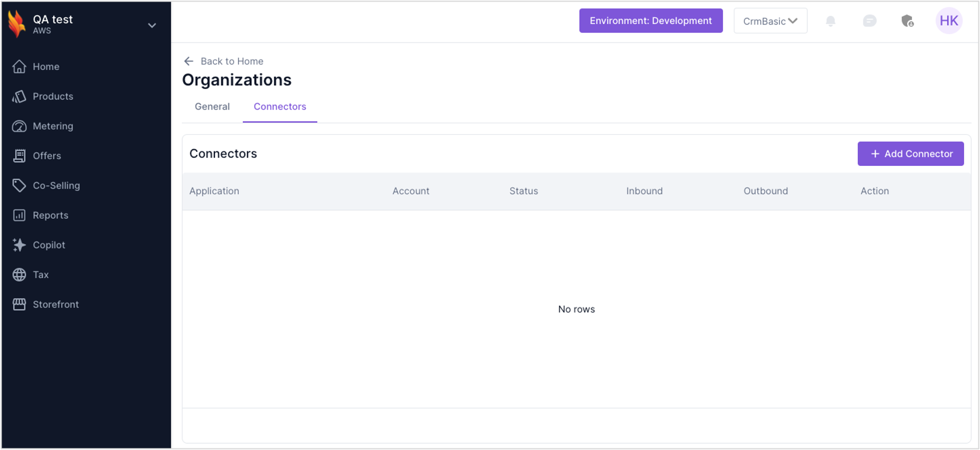Expand the QA test organization switcher
980x450 pixels.
(x=152, y=25)
